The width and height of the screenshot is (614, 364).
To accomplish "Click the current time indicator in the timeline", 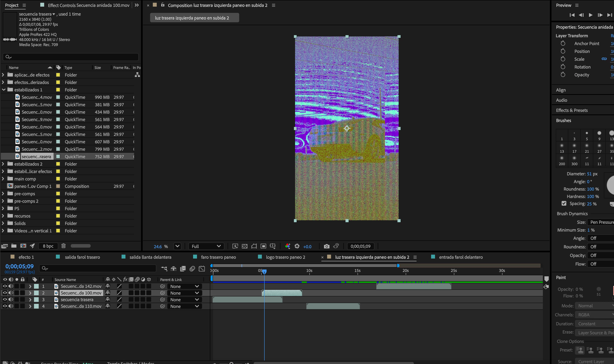I will tap(264, 271).
